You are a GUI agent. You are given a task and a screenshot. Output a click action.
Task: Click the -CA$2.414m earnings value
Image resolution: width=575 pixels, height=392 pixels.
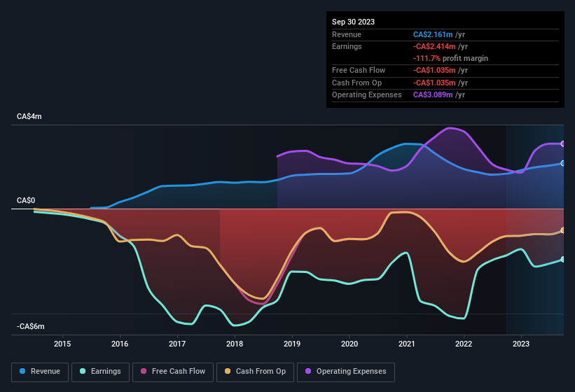(x=434, y=46)
